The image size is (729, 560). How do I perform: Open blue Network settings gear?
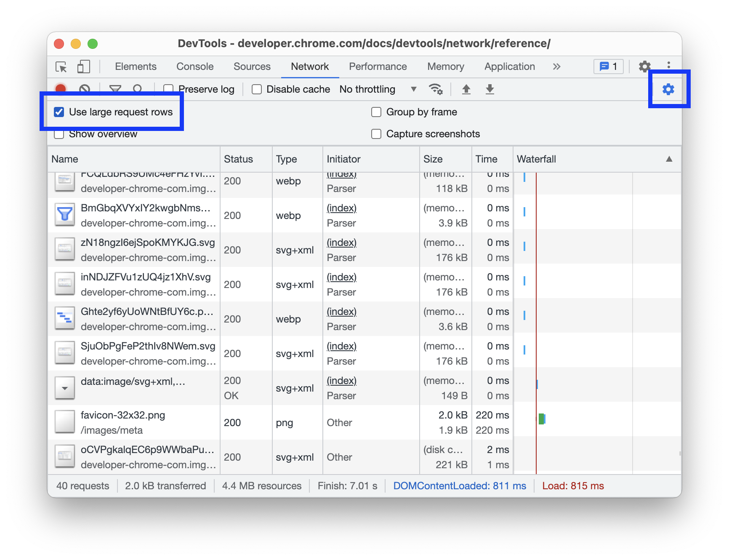(668, 89)
